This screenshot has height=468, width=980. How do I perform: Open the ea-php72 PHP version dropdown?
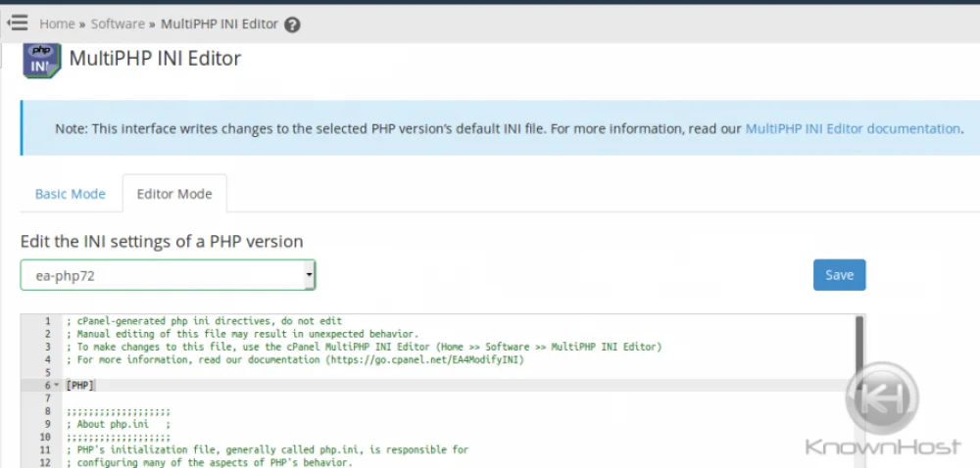point(169,275)
